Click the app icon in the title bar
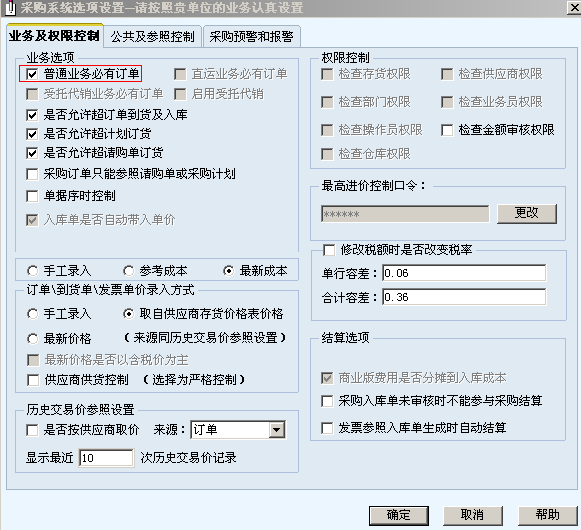Screen dimensions: 581x530 10,7
